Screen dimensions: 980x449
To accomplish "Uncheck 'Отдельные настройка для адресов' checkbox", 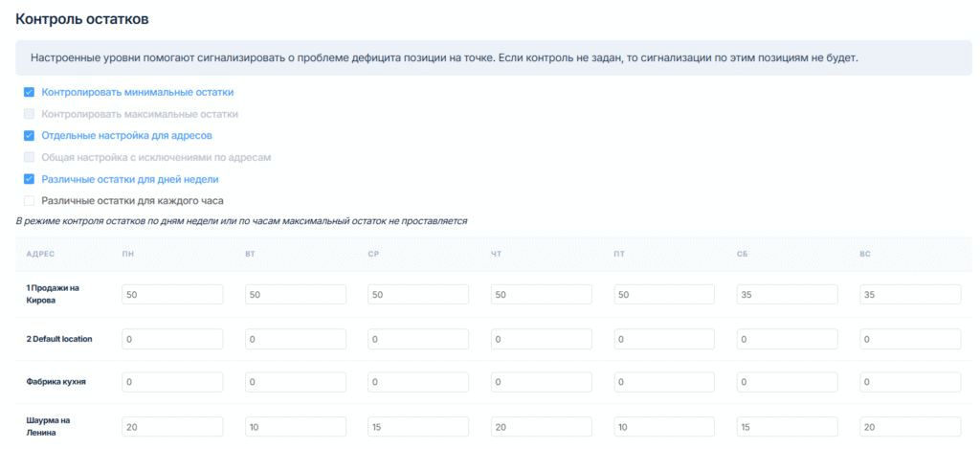I will coord(30,136).
